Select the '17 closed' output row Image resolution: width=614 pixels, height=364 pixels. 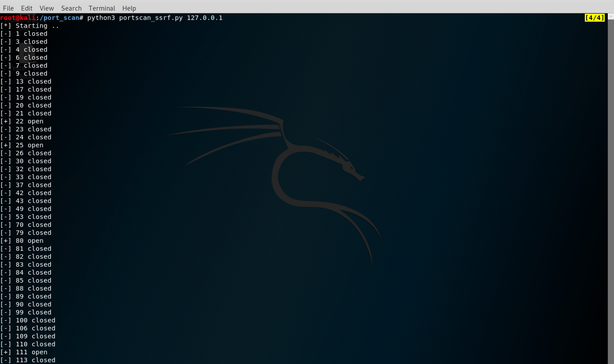26,90
